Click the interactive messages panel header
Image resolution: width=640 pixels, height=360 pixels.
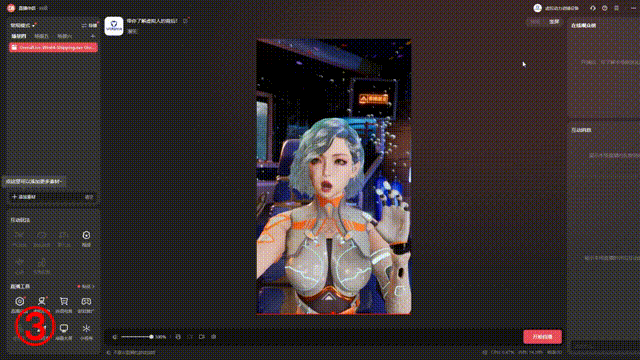pos(581,130)
